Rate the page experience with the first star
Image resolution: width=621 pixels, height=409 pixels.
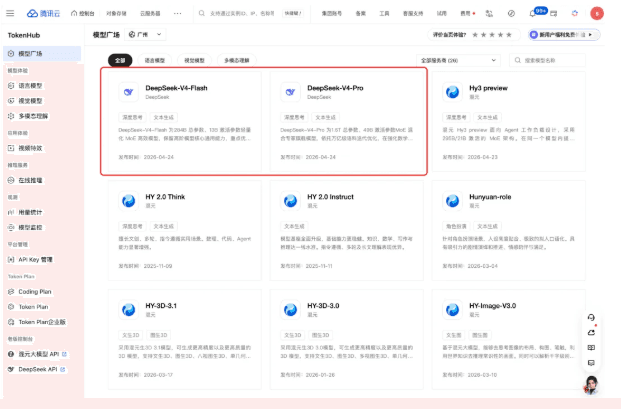click(475, 35)
